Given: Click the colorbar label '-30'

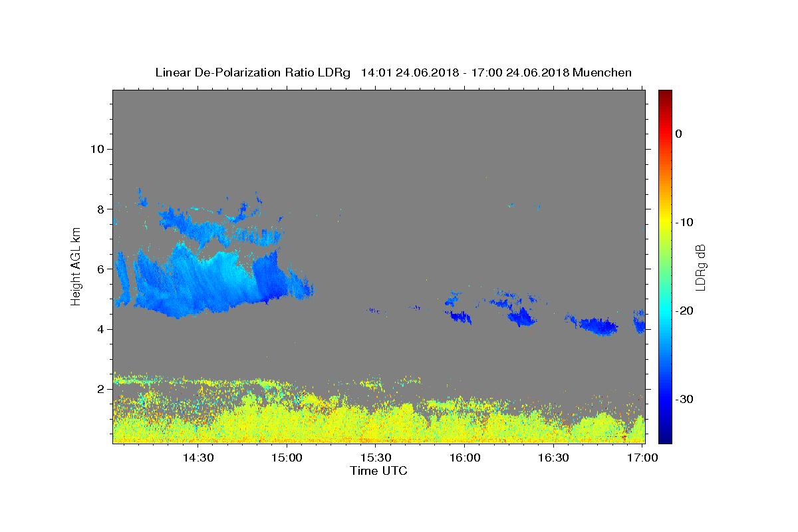Looking at the screenshot, I should pyautogui.click(x=684, y=399).
